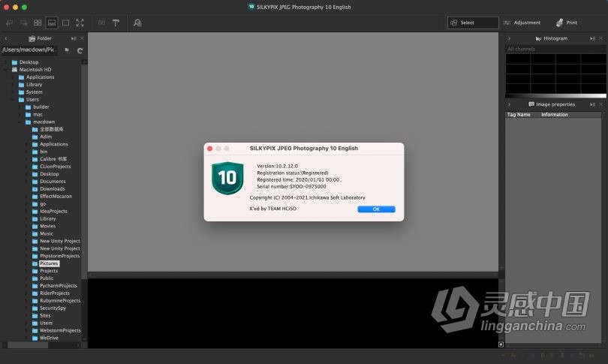Viewport: 608px width, 364px height.
Task: Collapse the Macintosh HD tree node
Action: click(5, 70)
